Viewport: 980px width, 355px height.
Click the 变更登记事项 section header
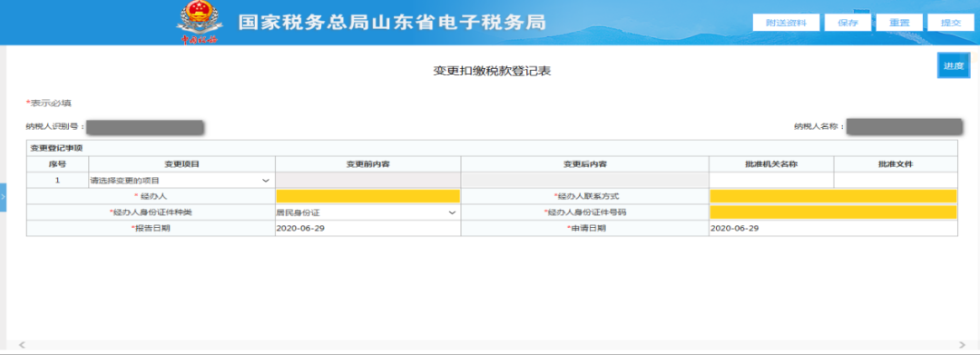point(57,148)
